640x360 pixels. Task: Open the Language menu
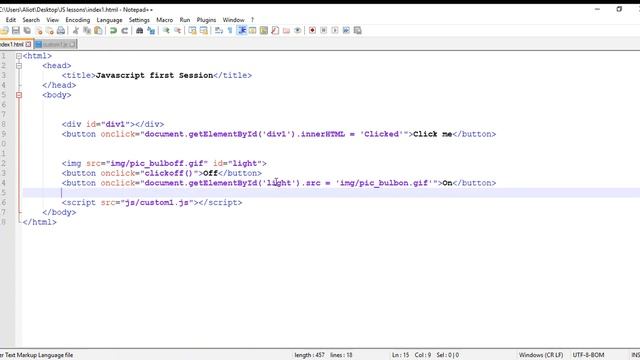tap(109, 20)
